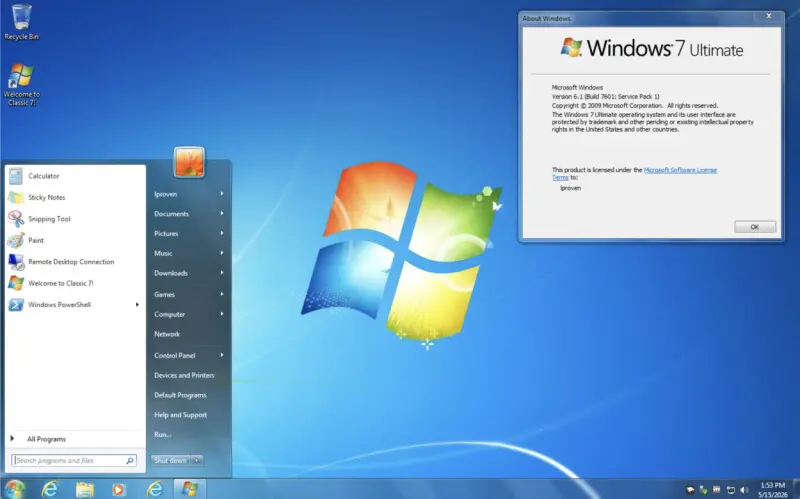The width and height of the screenshot is (800, 499).
Task: Open the network tray icon
Action: pyautogui.click(x=730, y=490)
